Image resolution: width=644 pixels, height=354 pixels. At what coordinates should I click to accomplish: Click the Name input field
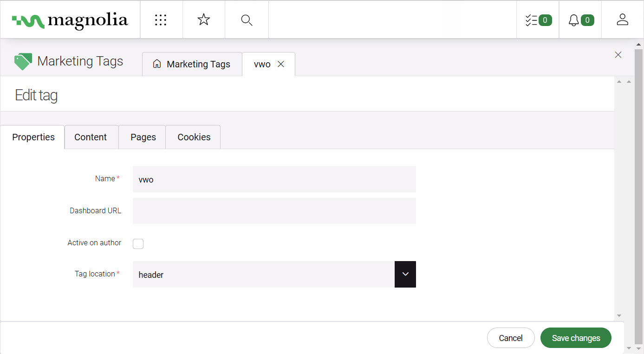[274, 179]
